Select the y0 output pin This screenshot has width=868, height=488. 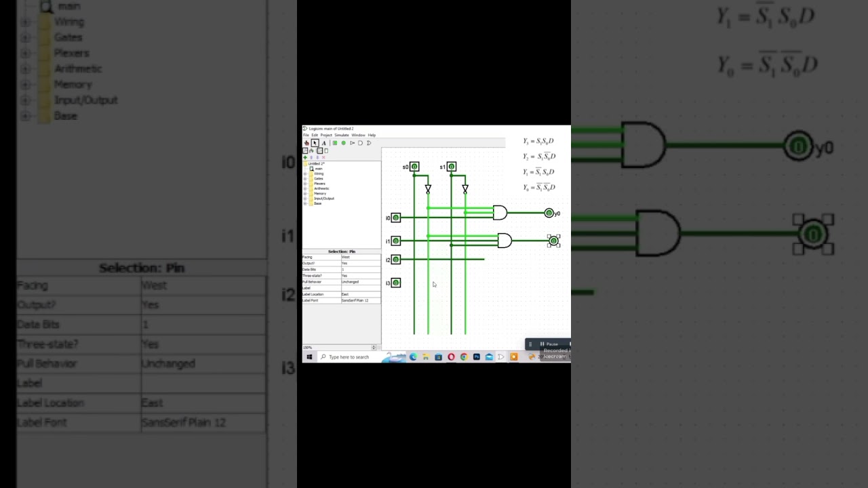coord(549,213)
